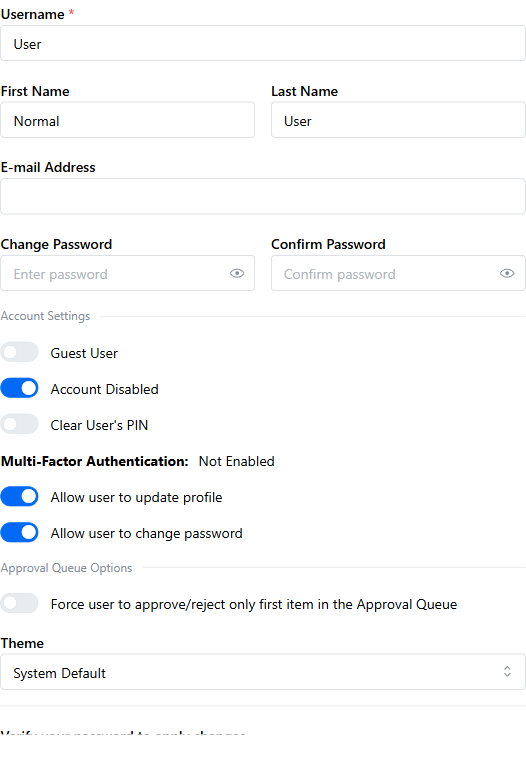Enable force approve/reject first item toggle
Screen dimensions: 526x784
[20, 604]
